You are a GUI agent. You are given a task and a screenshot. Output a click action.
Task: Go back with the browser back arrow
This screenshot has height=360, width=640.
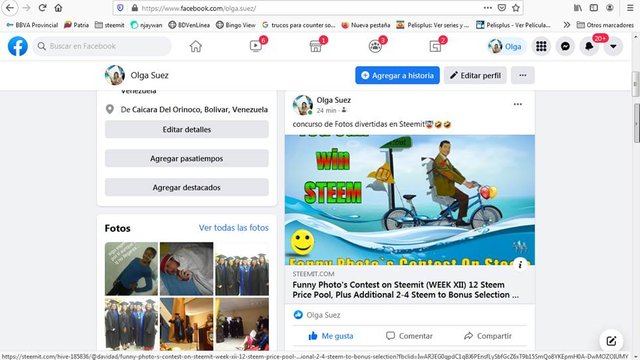[x=10, y=8]
